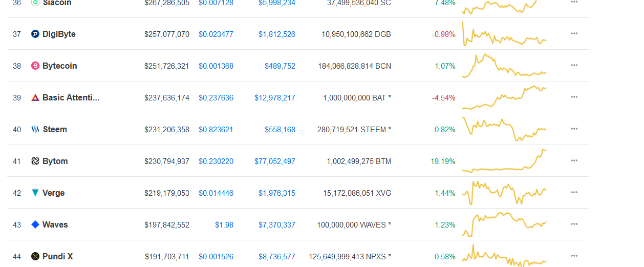Select DigiByte change value -0.98%
Viewport: 644px width, 267px height.
(443, 34)
